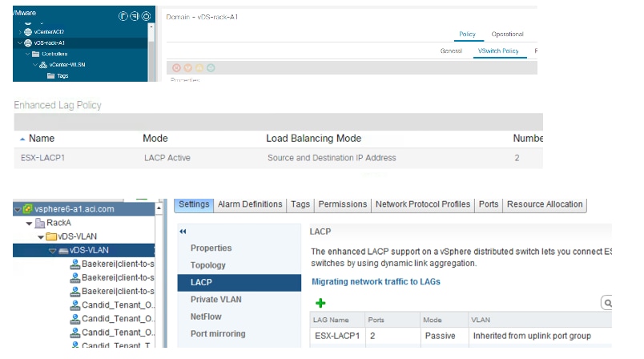Click the VMware tree scrollbar up arrow

tap(151, 26)
